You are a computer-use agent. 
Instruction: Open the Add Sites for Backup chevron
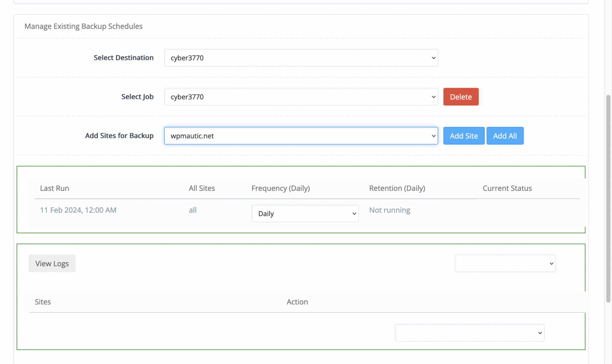(x=433, y=136)
